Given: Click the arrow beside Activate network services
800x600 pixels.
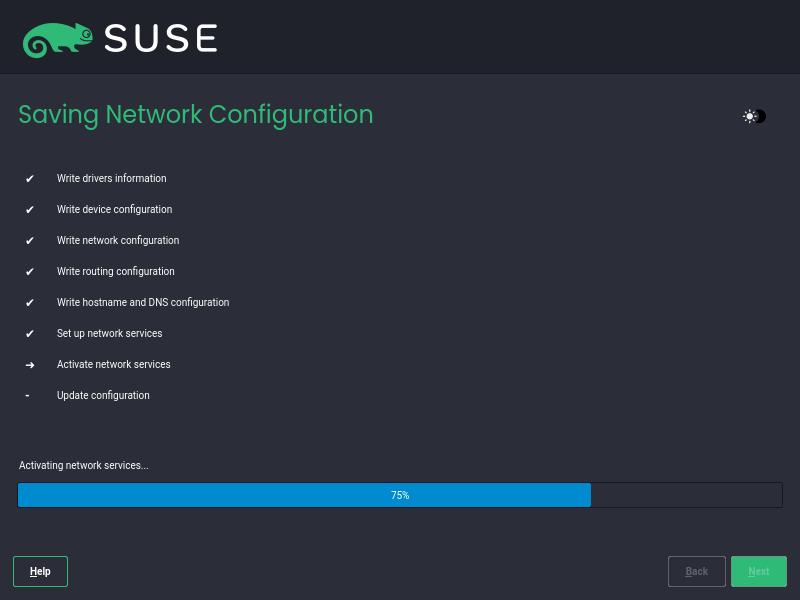Looking at the screenshot, I should pyautogui.click(x=29, y=365).
